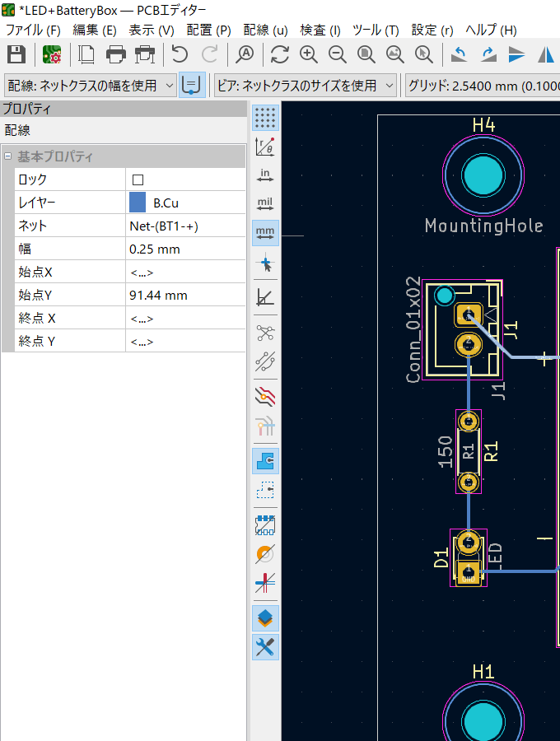Zoom to fit the page
Viewport: 560px width, 741px height.
[366, 55]
